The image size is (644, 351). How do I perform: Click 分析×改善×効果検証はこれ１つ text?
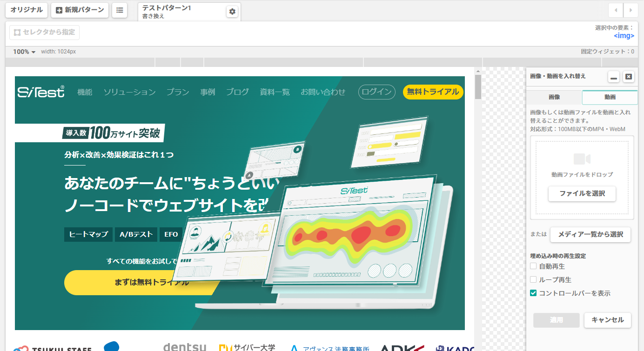(x=119, y=155)
